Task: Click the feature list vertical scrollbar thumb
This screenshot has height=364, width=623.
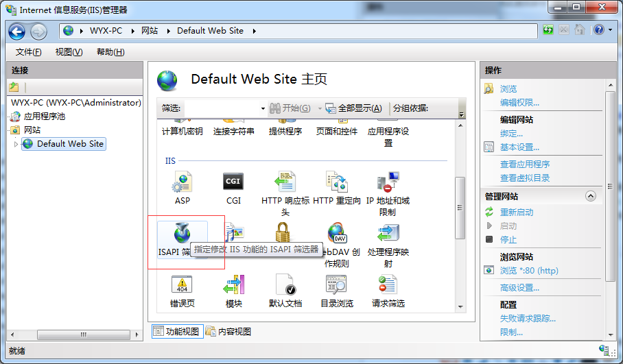Action: tap(460, 208)
